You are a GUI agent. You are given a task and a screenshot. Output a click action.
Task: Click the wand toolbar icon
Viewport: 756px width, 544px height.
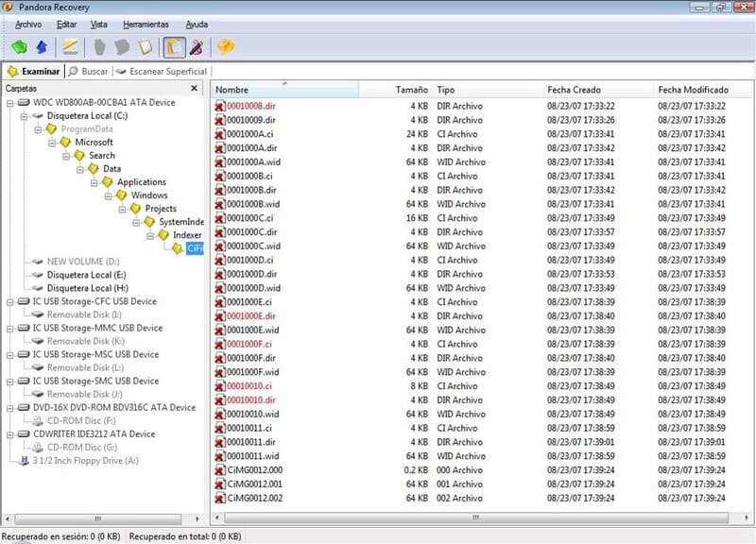[197, 46]
